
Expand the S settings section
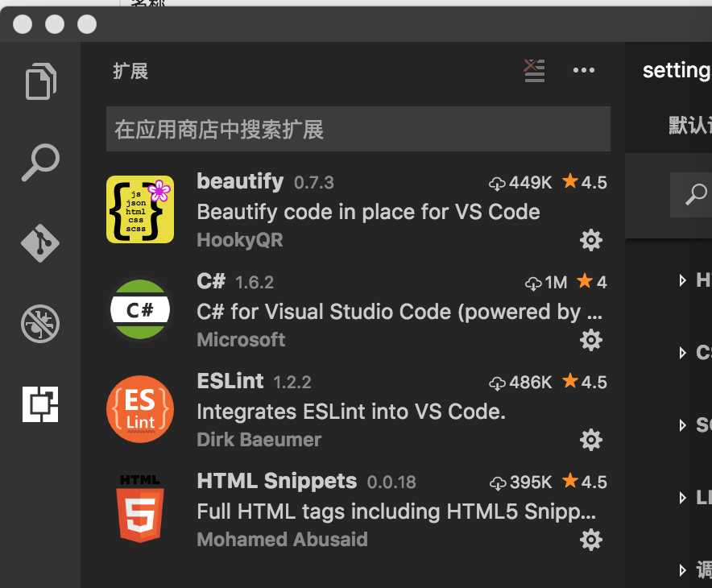coord(682,425)
